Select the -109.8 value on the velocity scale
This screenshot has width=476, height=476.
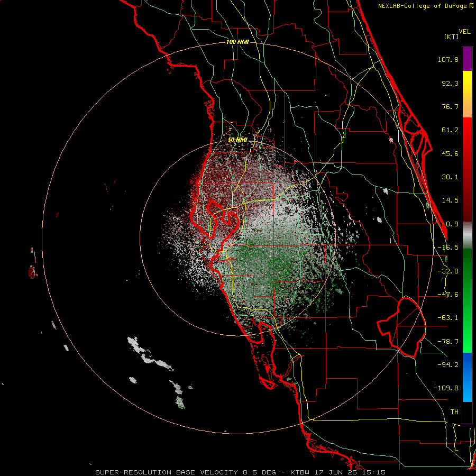point(446,388)
